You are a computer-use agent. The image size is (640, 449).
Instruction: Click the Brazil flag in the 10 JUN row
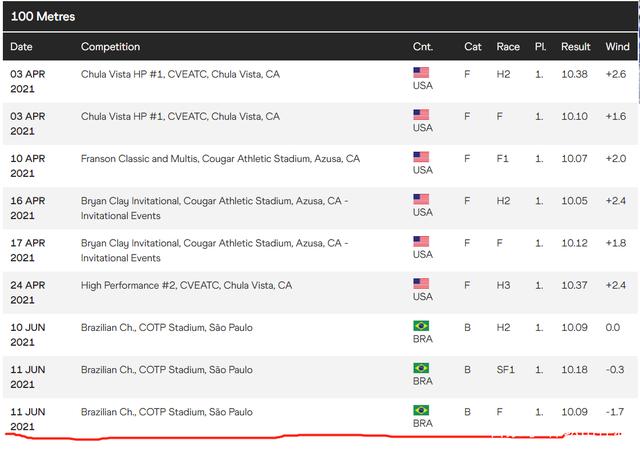pyautogui.click(x=421, y=326)
